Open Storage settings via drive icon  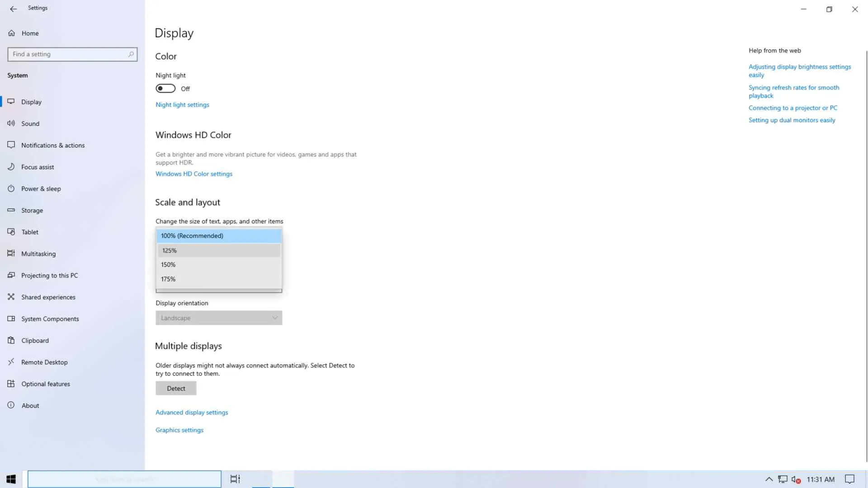[11, 210]
